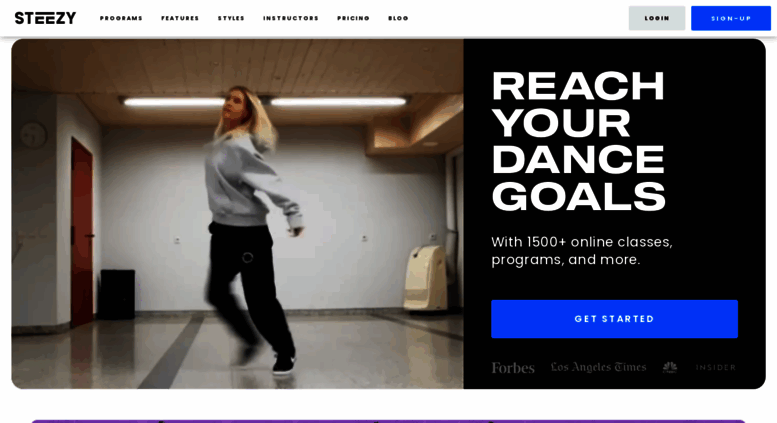Open the Programs menu item
777x423 pixels.
click(121, 18)
